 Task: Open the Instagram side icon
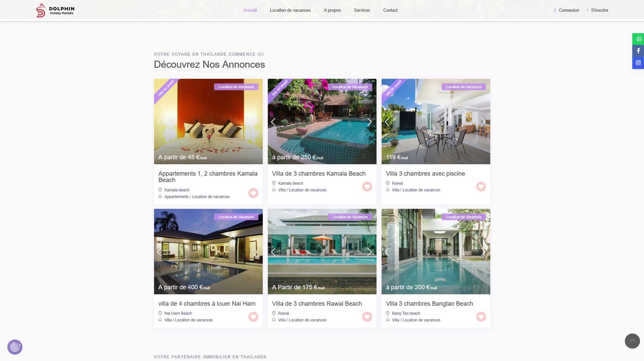coord(638,63)
